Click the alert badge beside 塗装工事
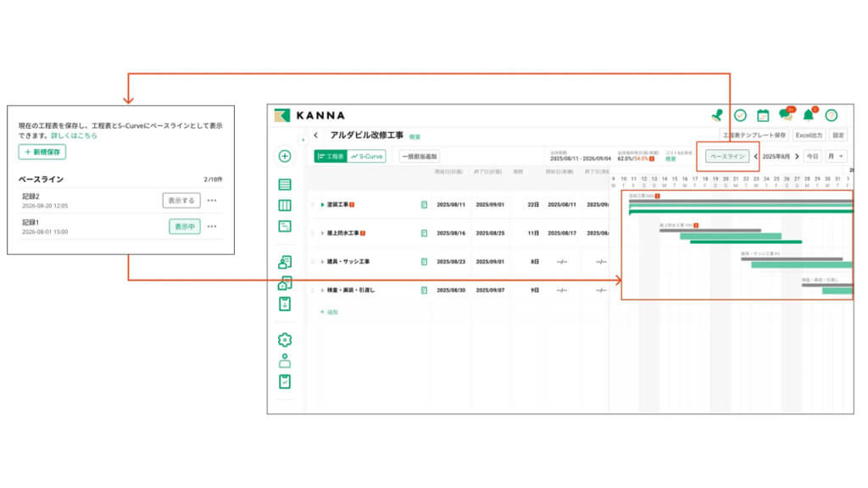This screenshot has width=868, height=488. tap(352, 205)
